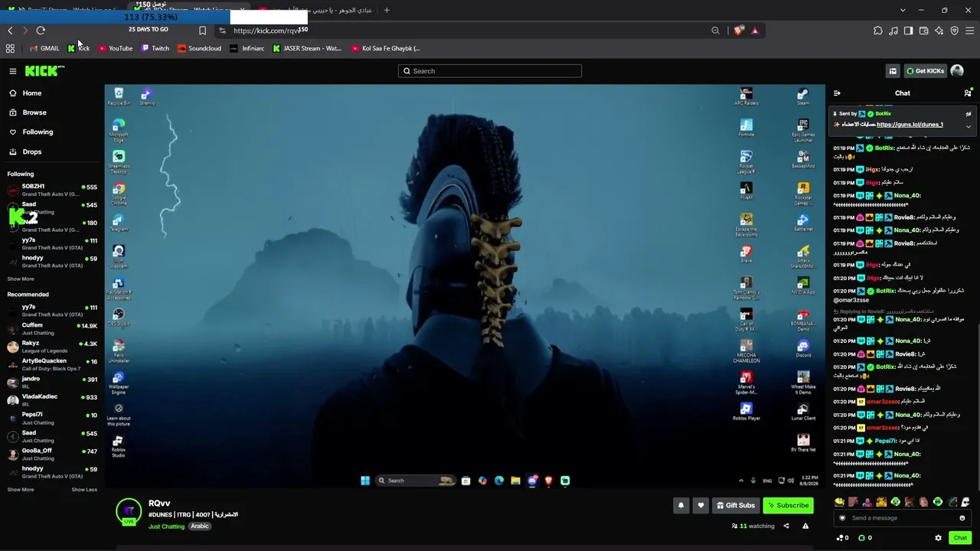Open Brave Shields lion icon

tap(738, 31)
